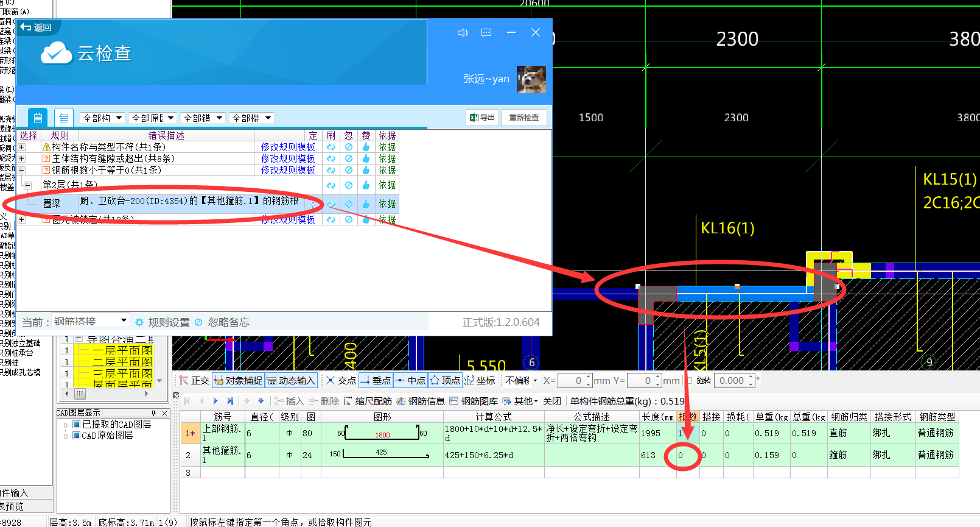This screenshot has height=527, width=980.
Task: Expand the 构件名称与类型不符 row
Action: click(x=22, y=147)
